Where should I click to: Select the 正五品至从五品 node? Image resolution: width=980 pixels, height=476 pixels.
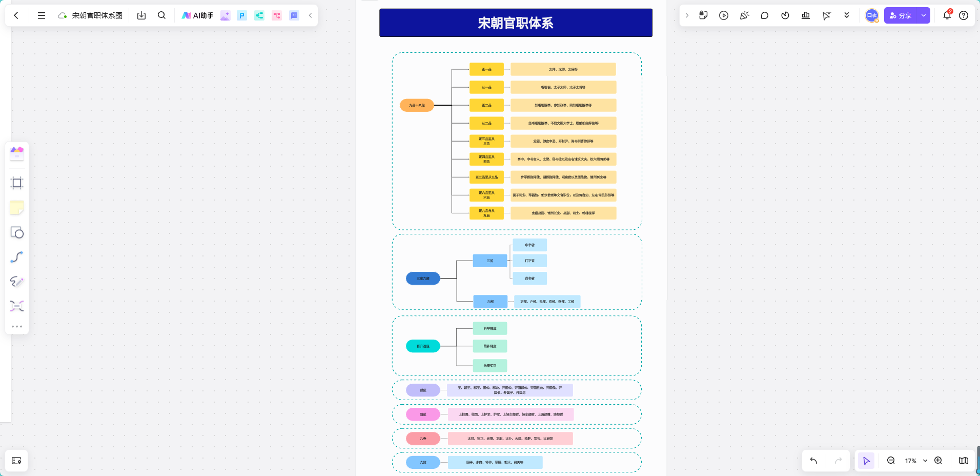486,177
